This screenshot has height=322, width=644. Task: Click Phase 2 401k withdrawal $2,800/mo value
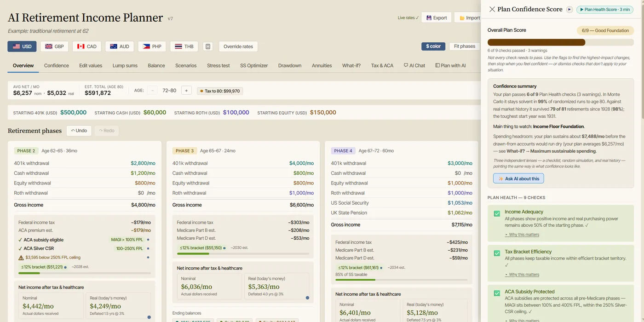pos(143,163)
